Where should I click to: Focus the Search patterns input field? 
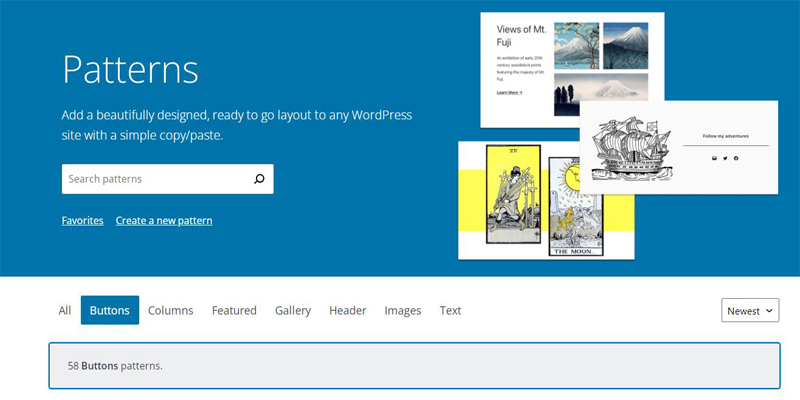(x=167, y=179)
